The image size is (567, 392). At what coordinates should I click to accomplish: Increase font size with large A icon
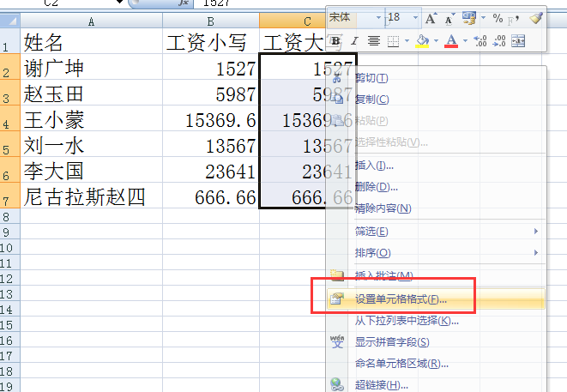tap(431, 17)
